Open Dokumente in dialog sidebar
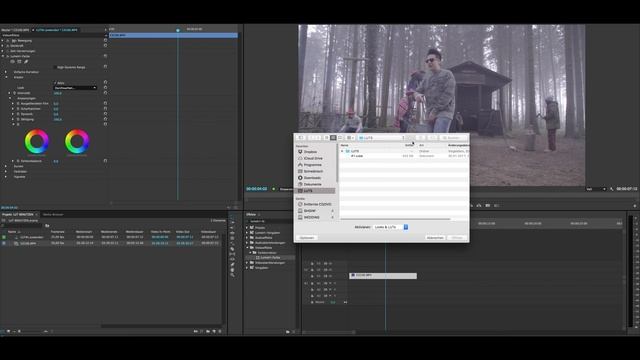Viewport: 640px width, 360px height. tap(312, 184)
